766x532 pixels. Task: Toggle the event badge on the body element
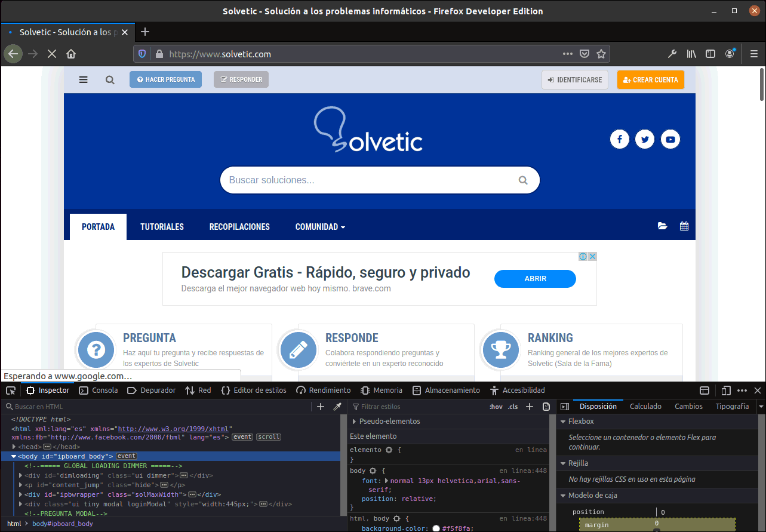(x=127, y=456)
